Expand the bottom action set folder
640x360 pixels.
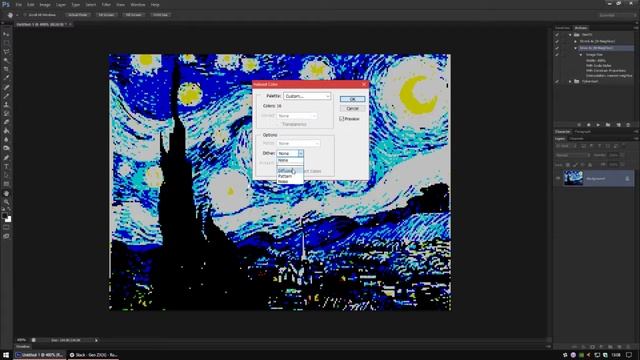(x=570, y=82)
